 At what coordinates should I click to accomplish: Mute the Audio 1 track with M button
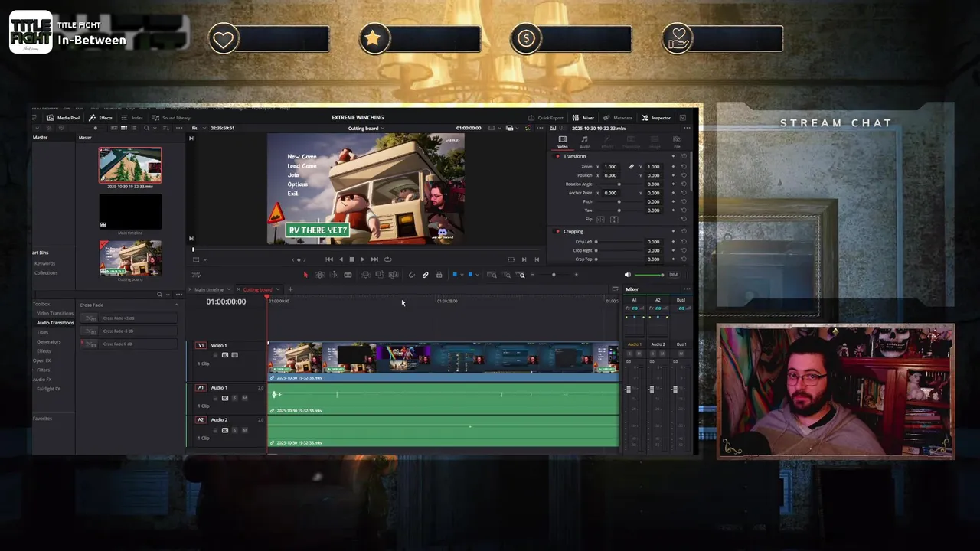244,398
